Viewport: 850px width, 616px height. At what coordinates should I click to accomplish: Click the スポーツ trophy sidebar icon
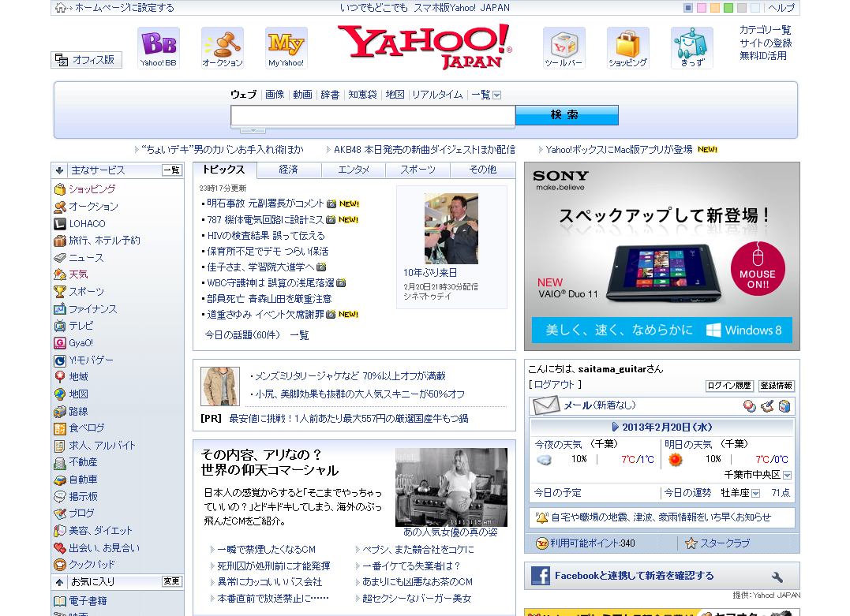click(x=60, y=292)
